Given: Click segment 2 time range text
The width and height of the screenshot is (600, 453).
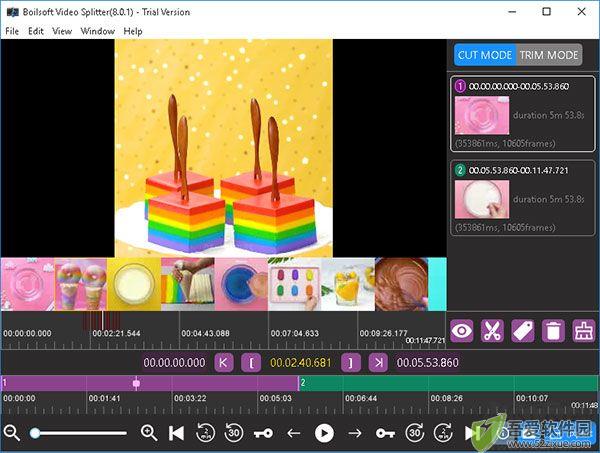Looking at the screenshot, I should (519, 170).
